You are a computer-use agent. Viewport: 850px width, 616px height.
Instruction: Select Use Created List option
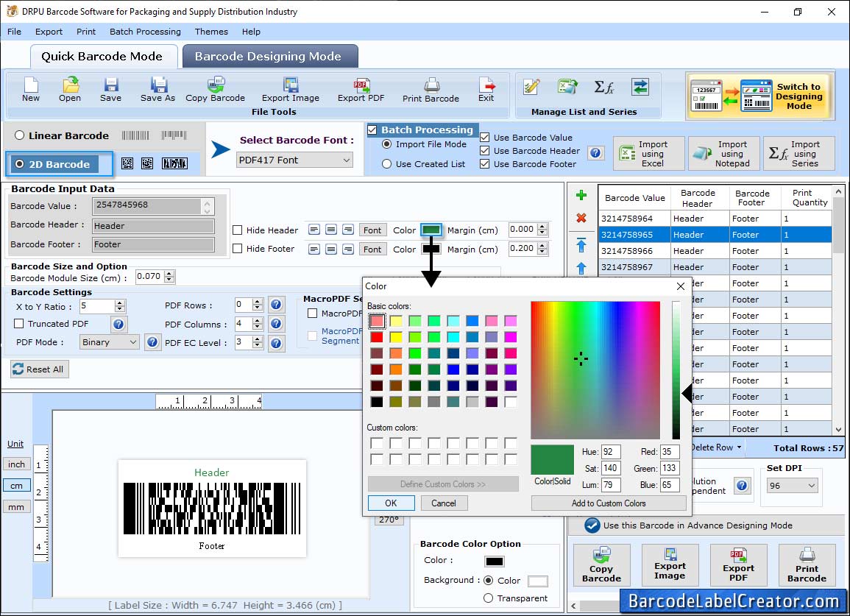(386, 164)
